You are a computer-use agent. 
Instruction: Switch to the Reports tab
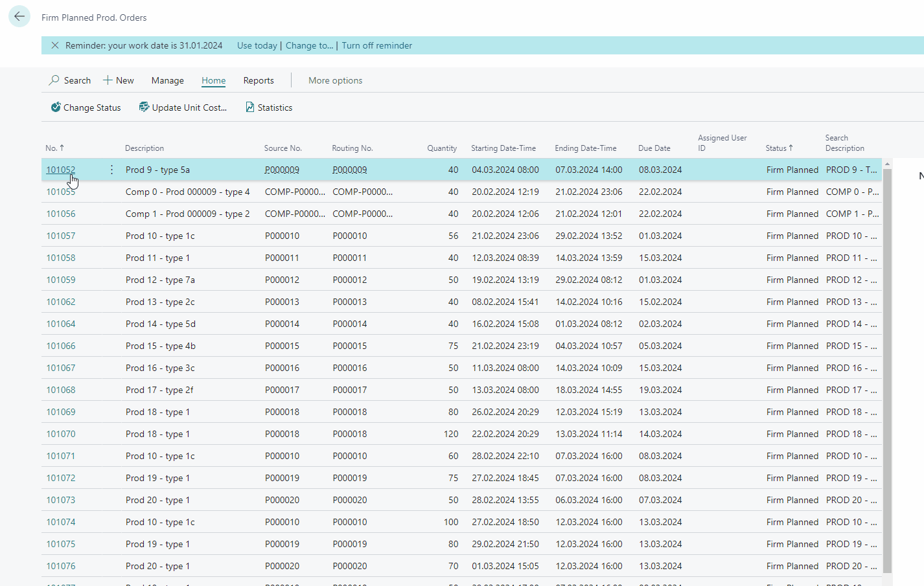pos(258,80)
